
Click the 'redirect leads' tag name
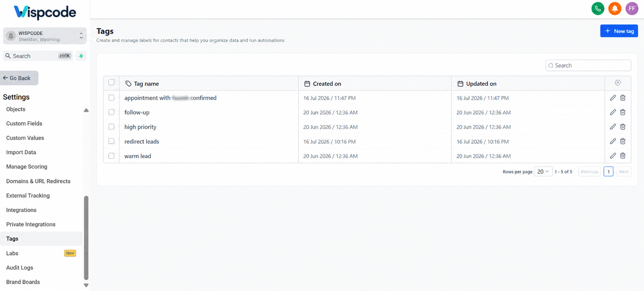coord(142,142)
